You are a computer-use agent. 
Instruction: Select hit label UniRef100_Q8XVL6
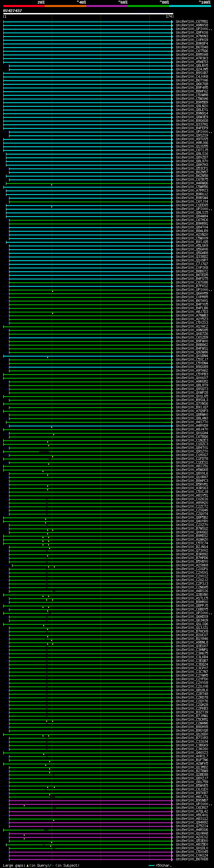point(192,474)
